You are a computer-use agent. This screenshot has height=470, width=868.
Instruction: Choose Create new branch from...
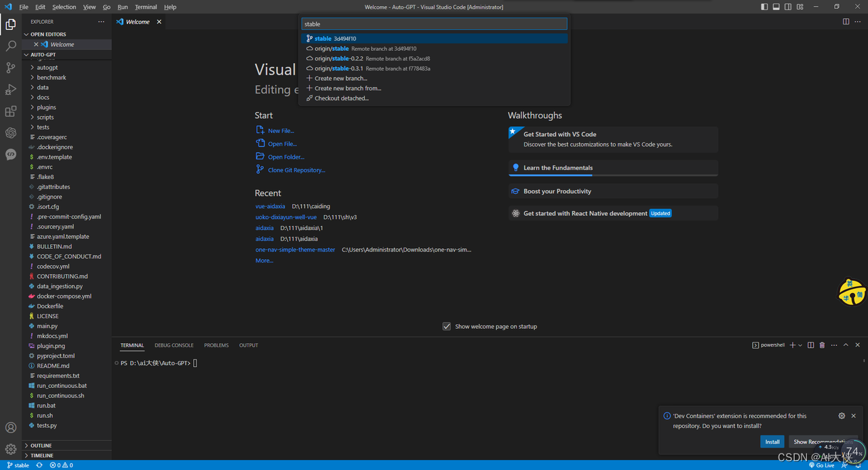click(434, 88)
